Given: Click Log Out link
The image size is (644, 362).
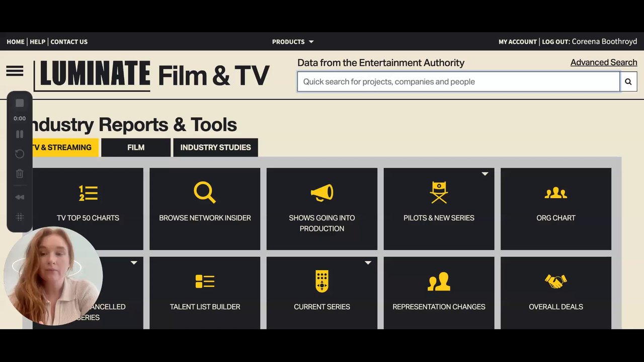Looking at the screenshot, I should [555, 42].
